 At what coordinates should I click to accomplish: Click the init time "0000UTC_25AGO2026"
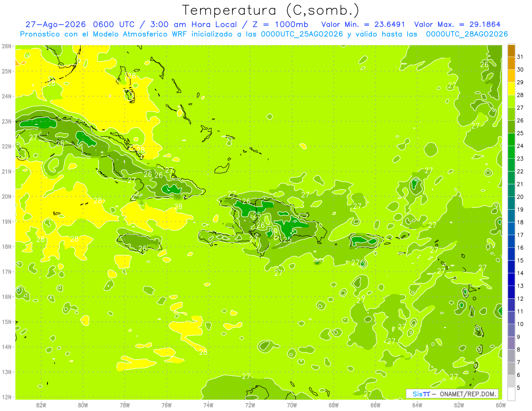302,34
